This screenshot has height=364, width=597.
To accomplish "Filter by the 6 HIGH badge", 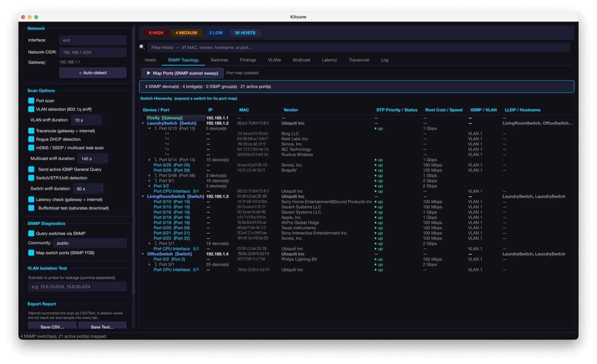I will [156, 33].
